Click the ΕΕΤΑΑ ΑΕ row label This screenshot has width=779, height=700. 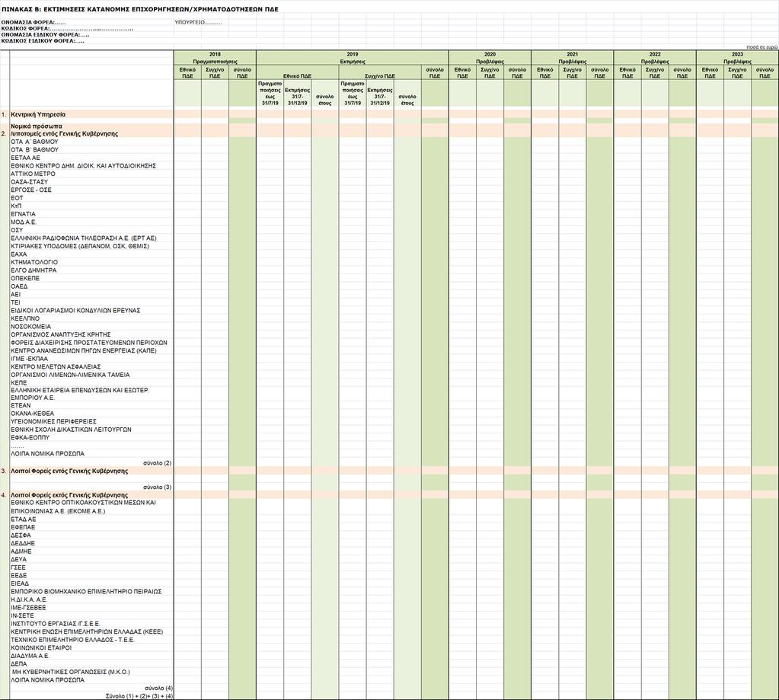[x=25, y=158]
